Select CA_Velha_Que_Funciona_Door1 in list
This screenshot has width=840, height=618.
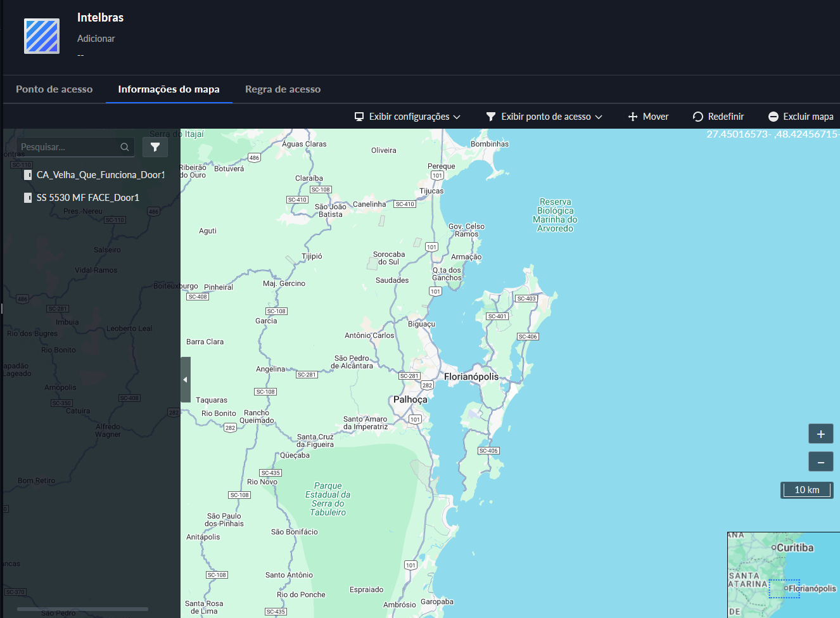100,175
